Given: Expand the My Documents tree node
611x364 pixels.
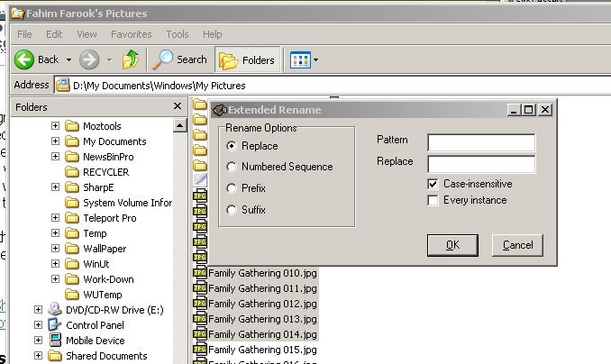Looking at the screenshot, I should pyautogui.click(x=55, y=141).
